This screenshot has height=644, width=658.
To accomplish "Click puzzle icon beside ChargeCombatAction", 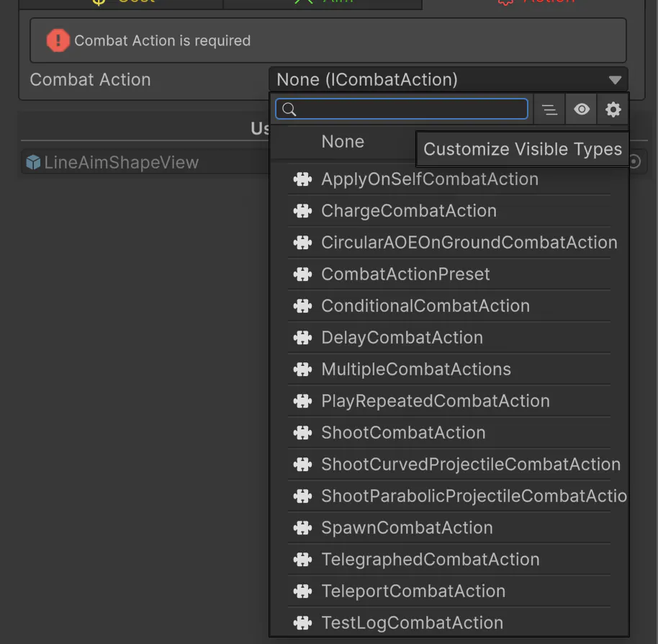I will (x=302, y=211).
